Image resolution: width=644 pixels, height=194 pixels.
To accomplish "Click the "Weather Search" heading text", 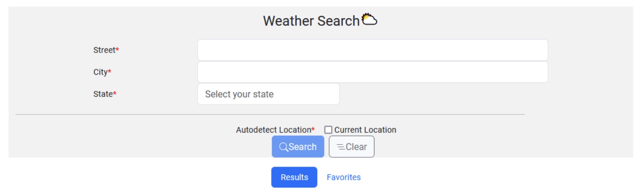I will 311,21.
